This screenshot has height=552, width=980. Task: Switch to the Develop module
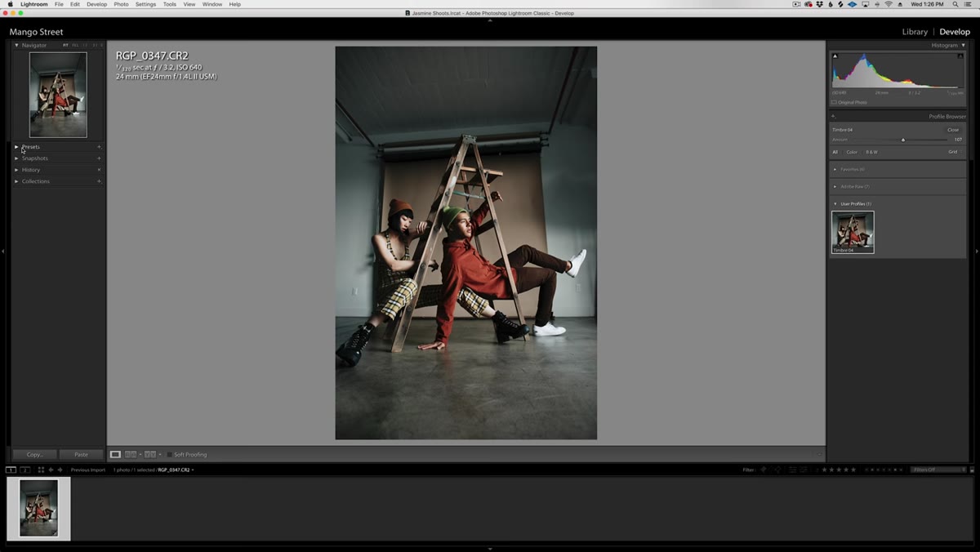(x=955, y=32)
